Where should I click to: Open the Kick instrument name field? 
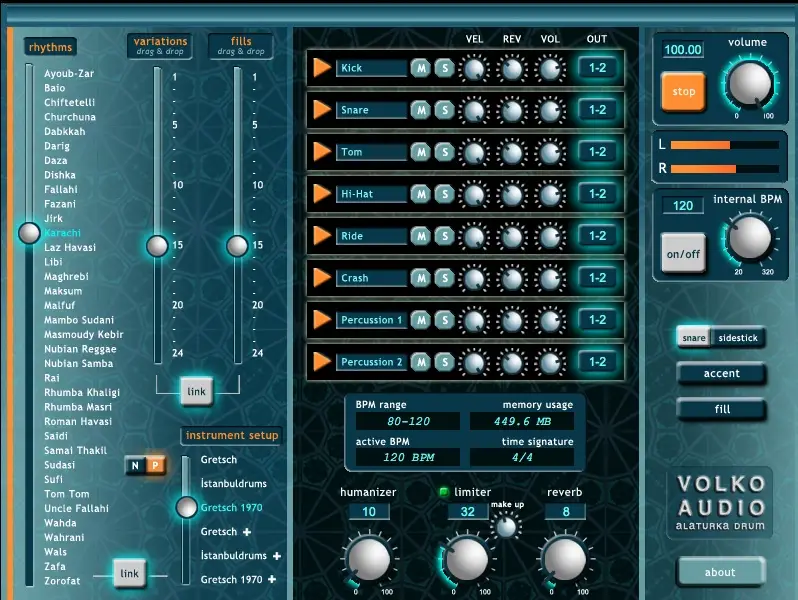click(371, 68)
